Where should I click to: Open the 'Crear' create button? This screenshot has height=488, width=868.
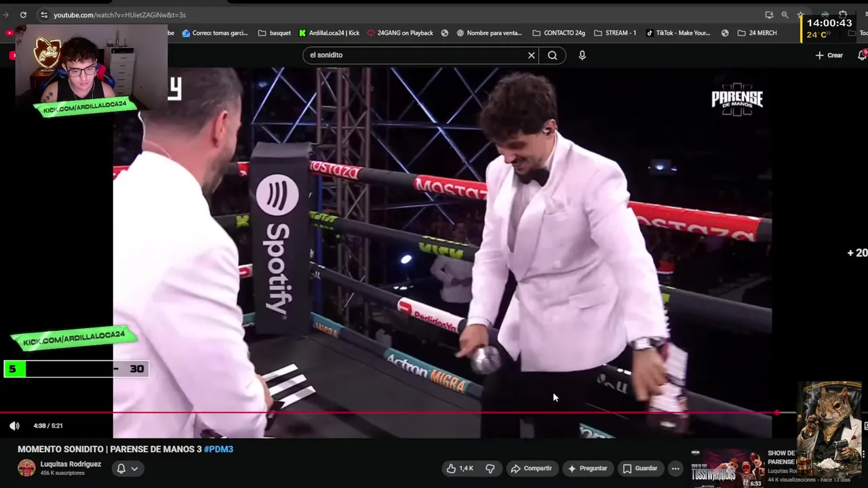[829, 56]
